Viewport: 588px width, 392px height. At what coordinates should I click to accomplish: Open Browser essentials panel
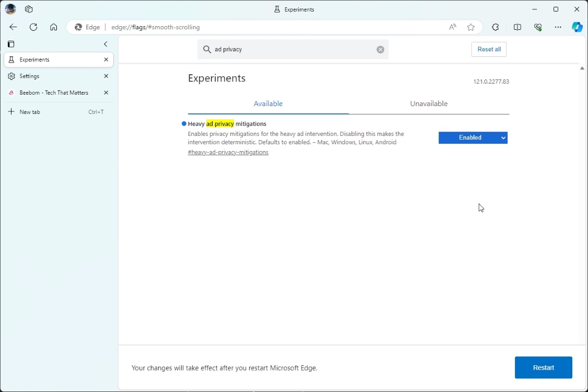pyautogui.click(x=538, y=27)
